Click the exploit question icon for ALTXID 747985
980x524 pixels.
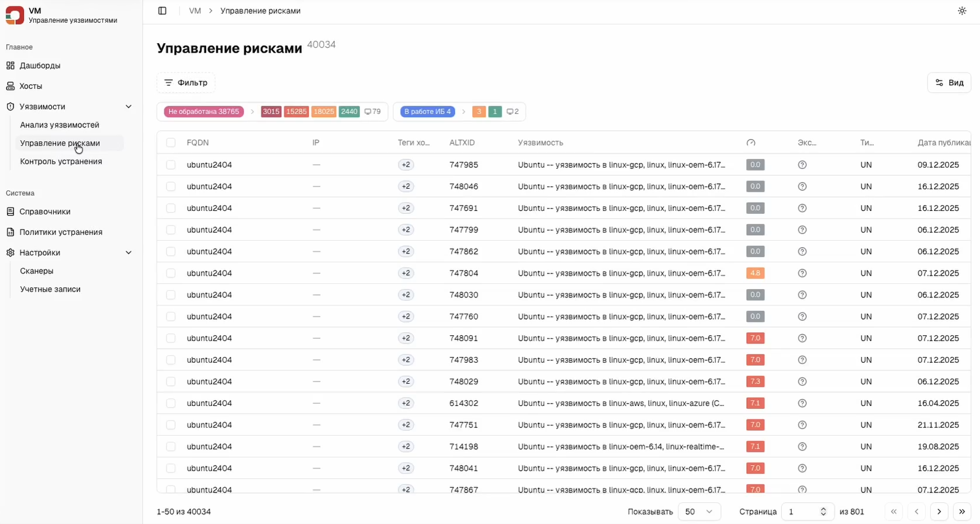tap(802, 165)
